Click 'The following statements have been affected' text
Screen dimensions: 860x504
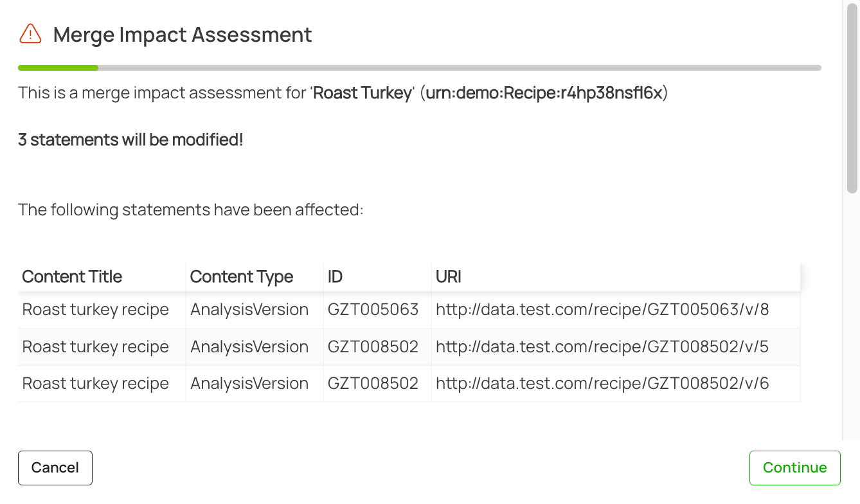coord(191,210)
